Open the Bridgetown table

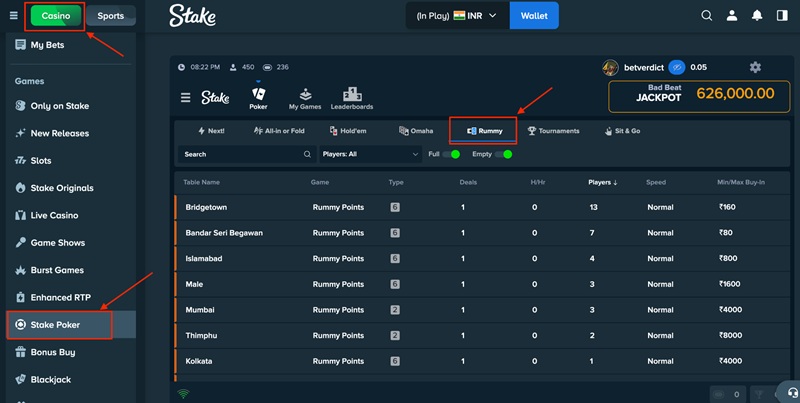pyautogui.click(x=483, y=207)
